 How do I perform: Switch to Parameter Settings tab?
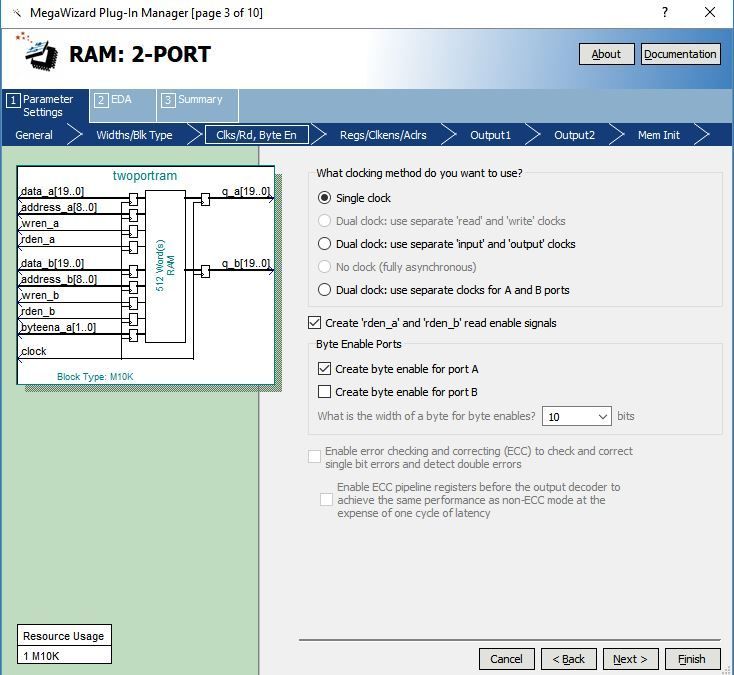click(x=45, y=106)
